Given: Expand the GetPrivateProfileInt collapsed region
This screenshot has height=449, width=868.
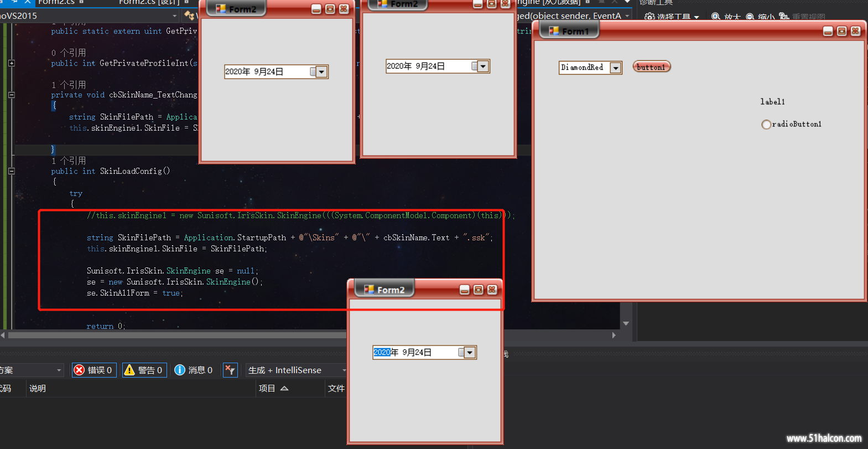Looking at the screenshot, I should (x=11, y=63).
